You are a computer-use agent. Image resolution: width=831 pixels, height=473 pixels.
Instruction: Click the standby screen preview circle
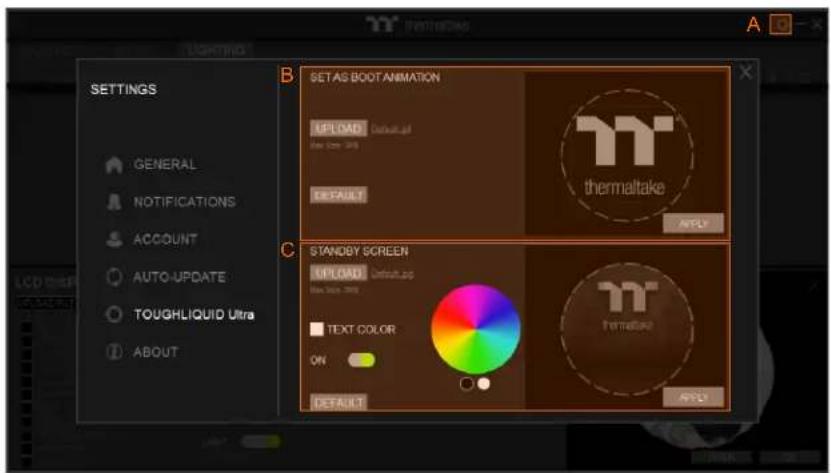[626, 329]
